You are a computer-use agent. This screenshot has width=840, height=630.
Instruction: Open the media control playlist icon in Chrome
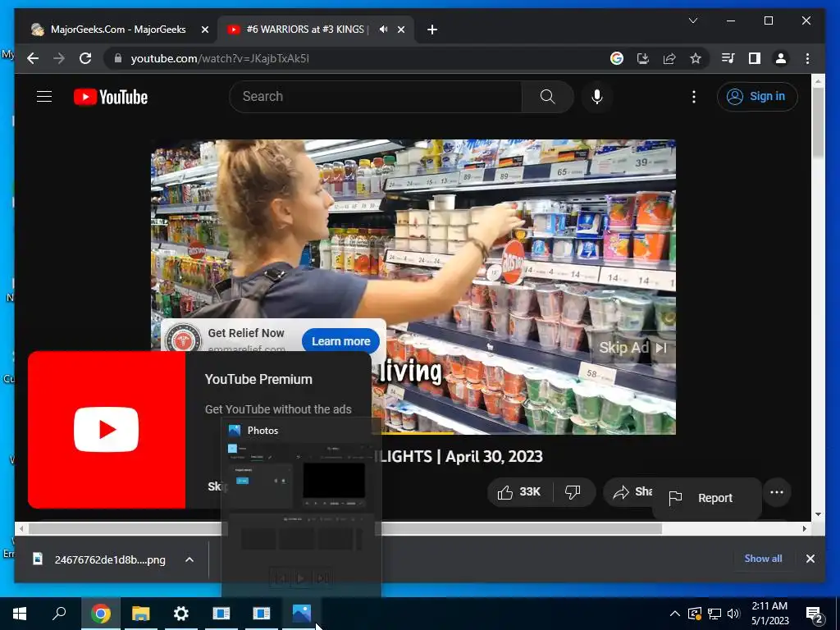728,58
